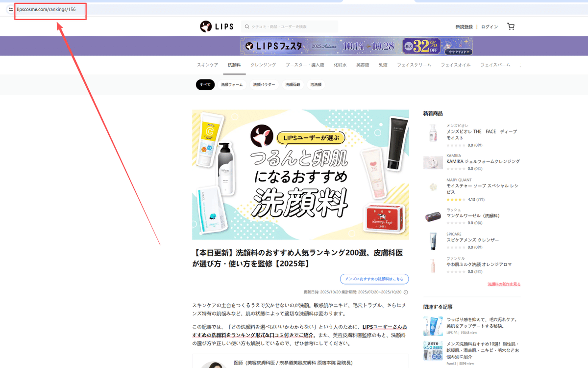Image resolution: width=588 pixels, height=368 pixels.
Task: Select the 泡洗顔 filter pill
Action: click(x=315, y=84)
